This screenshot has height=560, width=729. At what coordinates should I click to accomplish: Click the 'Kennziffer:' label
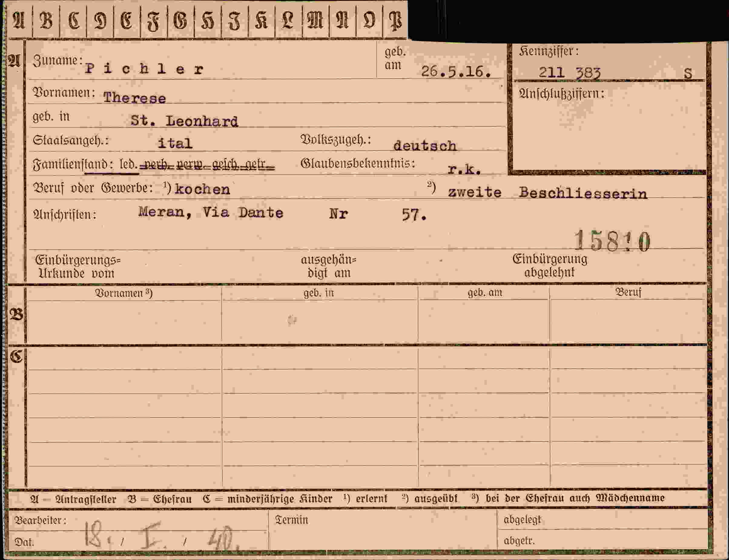pyautogui.click(x=549, y=51)
